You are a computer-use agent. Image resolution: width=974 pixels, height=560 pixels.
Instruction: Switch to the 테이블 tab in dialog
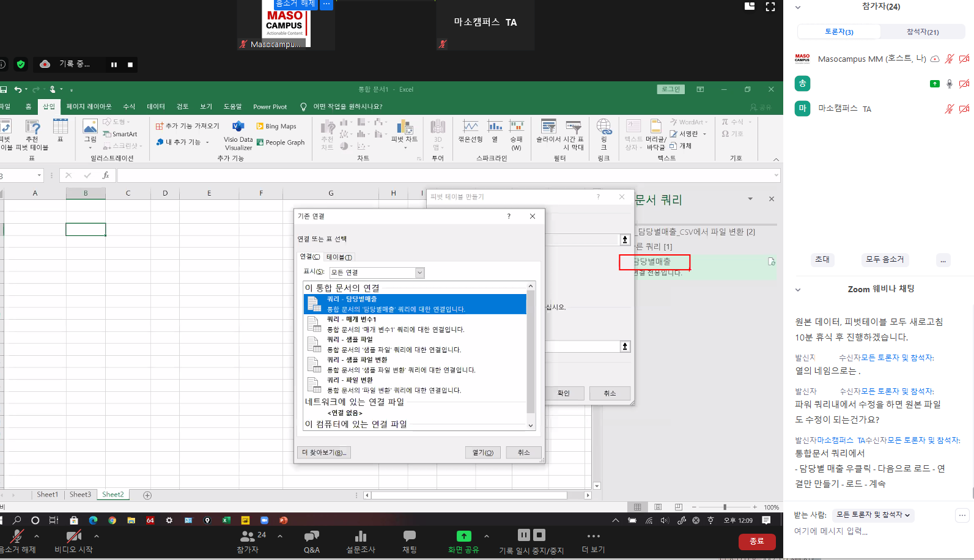(x=339, y=257)
